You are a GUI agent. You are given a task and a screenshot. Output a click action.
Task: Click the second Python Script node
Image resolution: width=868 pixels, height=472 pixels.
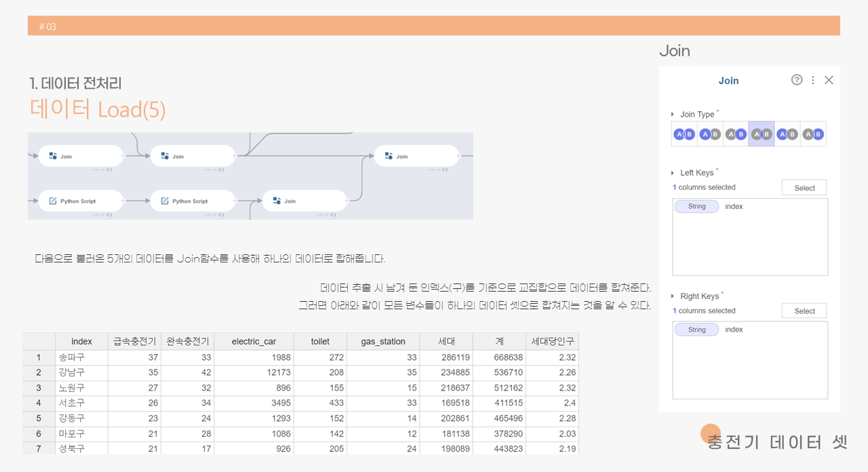[193, 201]
